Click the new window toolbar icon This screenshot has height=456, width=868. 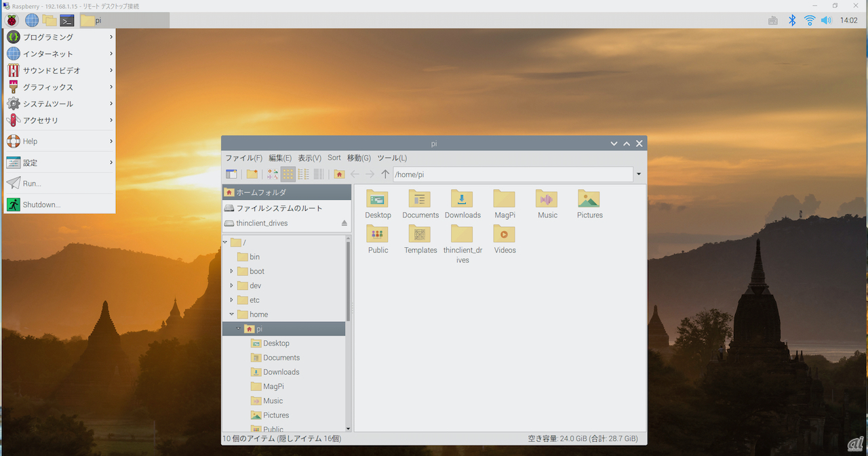tap(231, 175)
